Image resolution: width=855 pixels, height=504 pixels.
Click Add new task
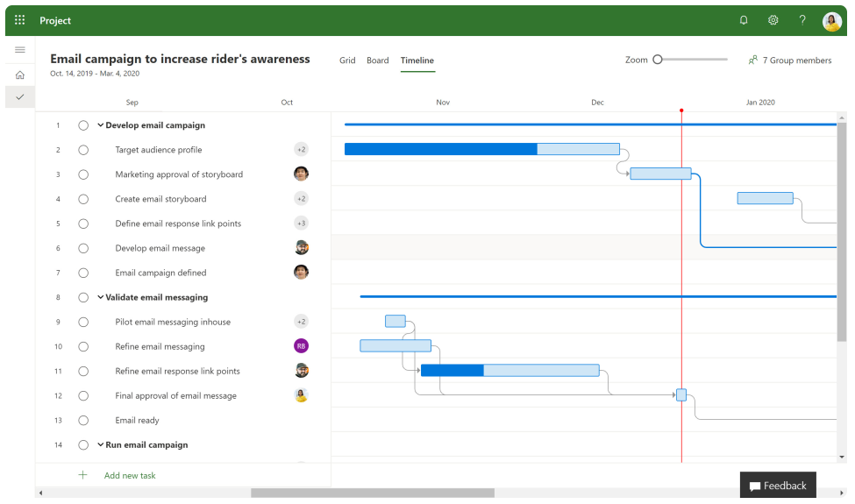130,476
